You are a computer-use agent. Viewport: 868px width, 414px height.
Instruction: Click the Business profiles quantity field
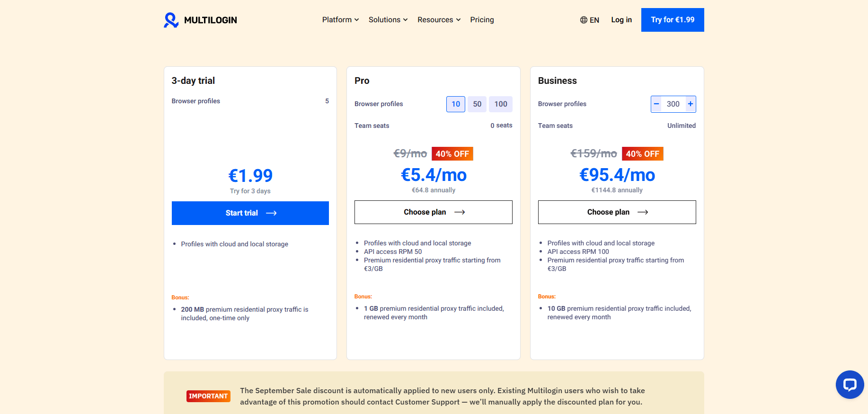point(673,104)
